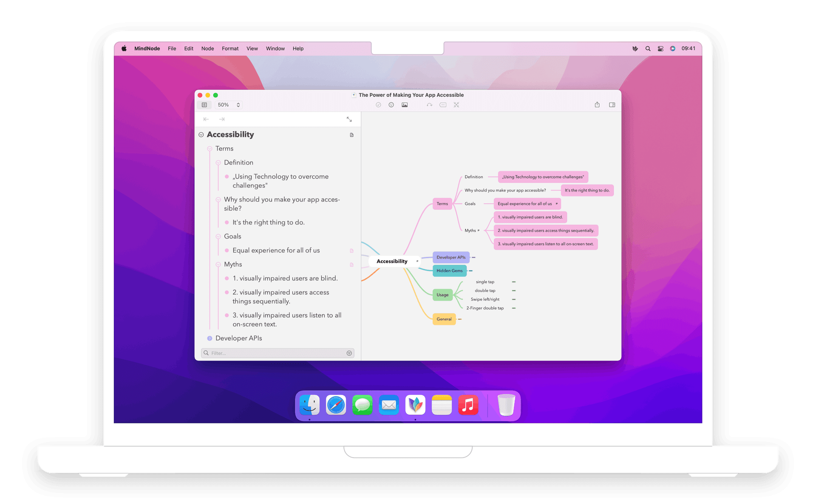The width and height of the screenshot is (816, 504).
Task: Open the Format menu in the menu bar
Action: 230,48
